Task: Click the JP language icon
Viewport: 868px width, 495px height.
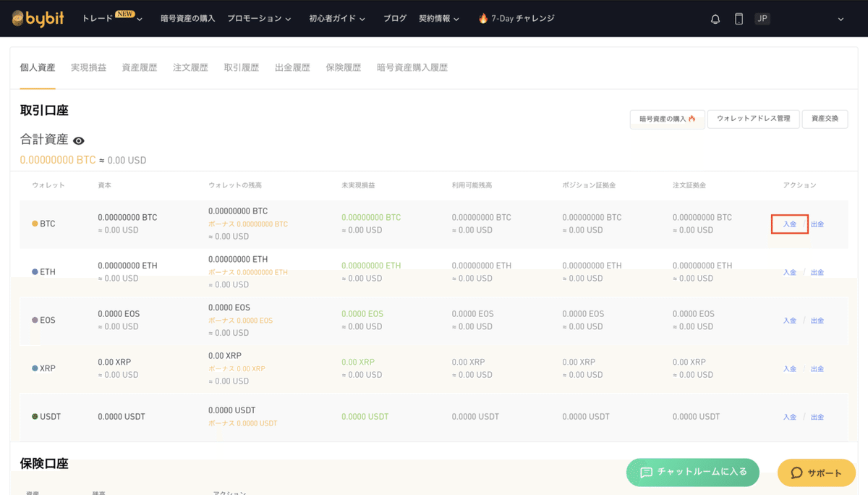Action: 762,18
